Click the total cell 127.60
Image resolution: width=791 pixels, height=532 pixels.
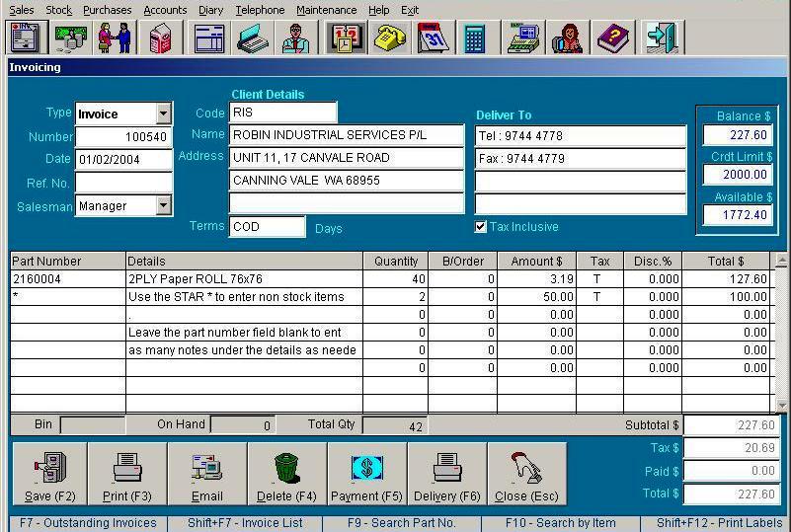click(x=726, y=279)
